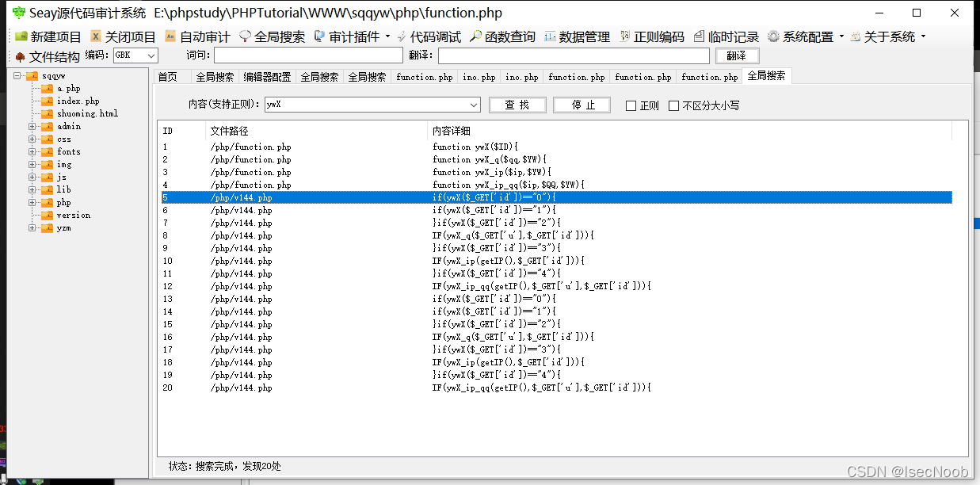Open the 关于系统 dropdown arrow

point(923,36)
